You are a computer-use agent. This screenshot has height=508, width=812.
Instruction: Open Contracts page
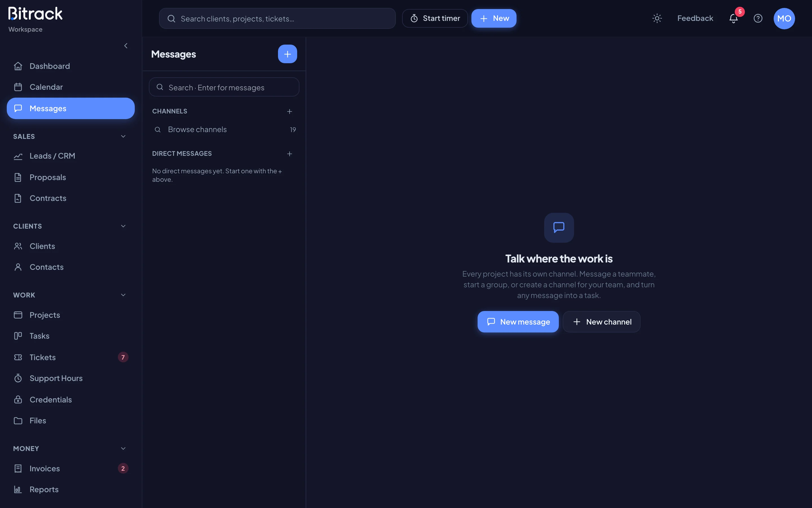[70, 198]
